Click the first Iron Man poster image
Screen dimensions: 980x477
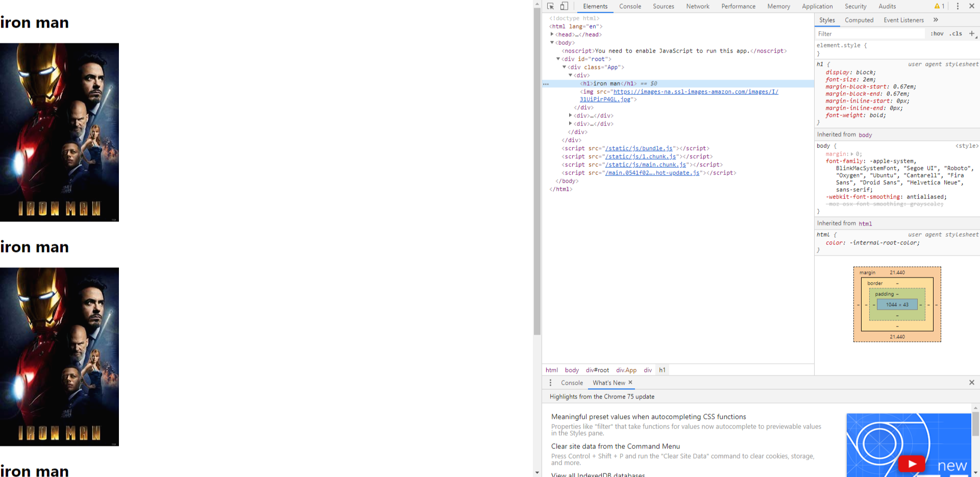[59, 132]
